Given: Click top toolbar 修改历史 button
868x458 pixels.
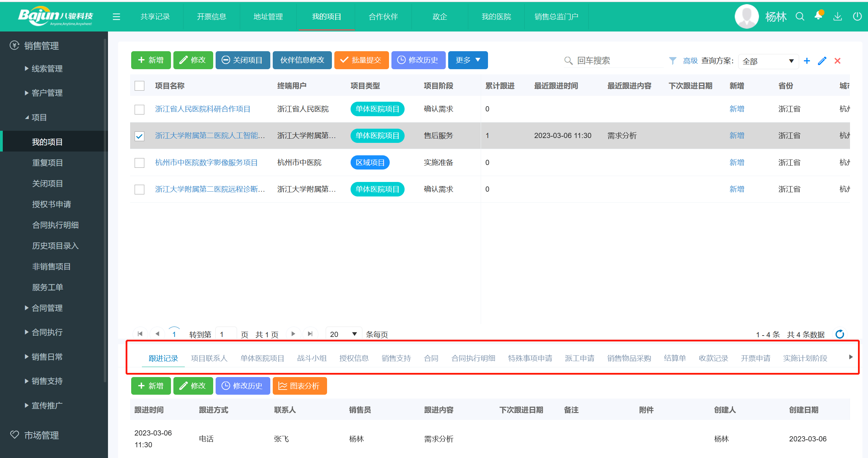Looking at the screenshot, I should tap(418, 60).
